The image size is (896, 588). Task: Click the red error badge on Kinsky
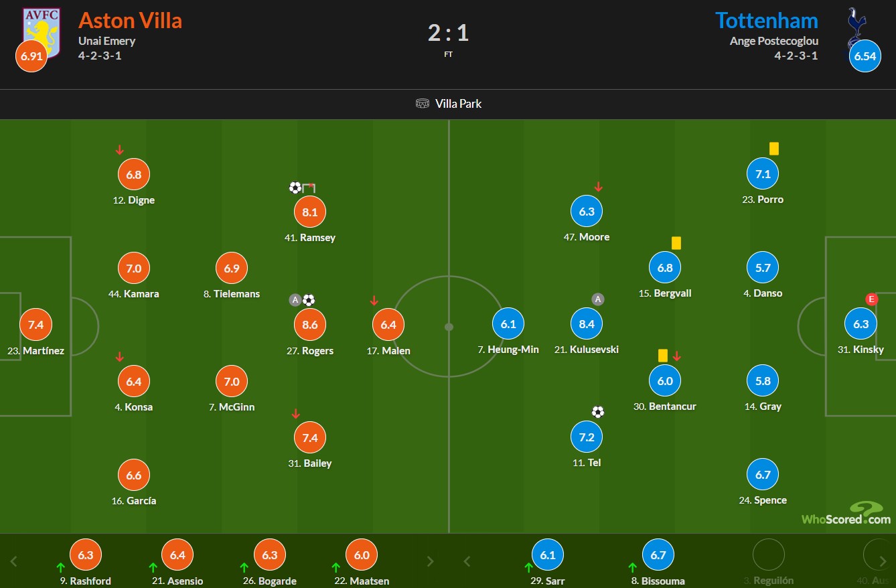click(x=871, y=299)
